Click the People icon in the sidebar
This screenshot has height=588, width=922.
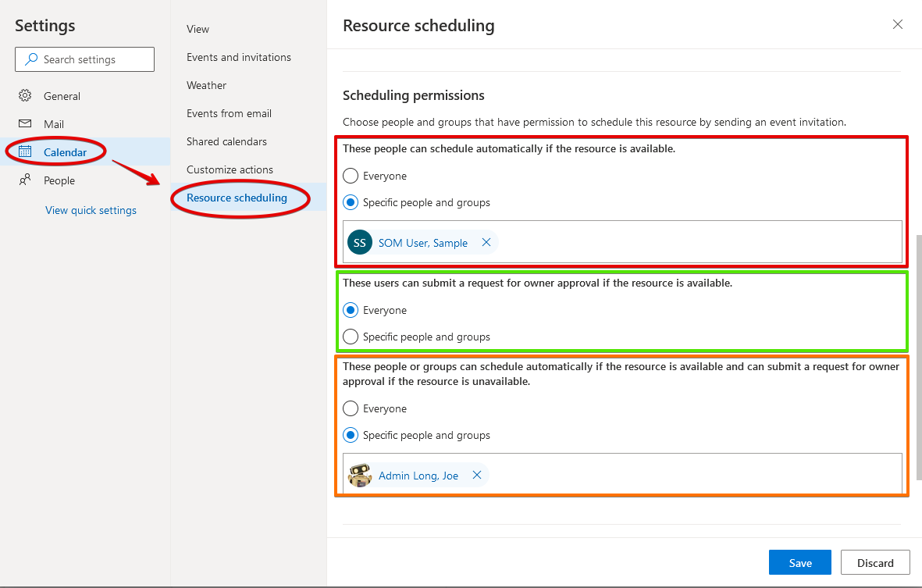[x=25, y=180]
